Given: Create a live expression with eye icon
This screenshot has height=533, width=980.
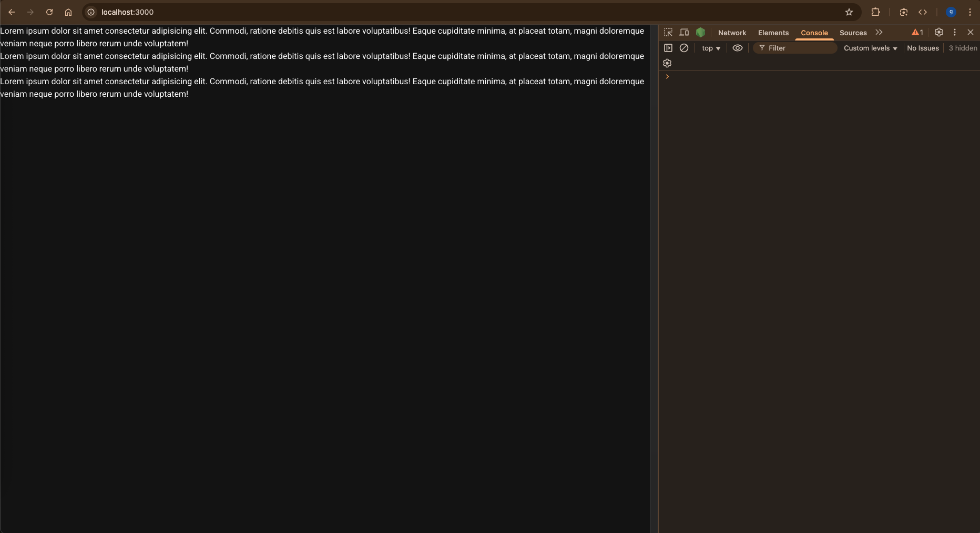Looking at the screenshot, I should coord(738,48).
